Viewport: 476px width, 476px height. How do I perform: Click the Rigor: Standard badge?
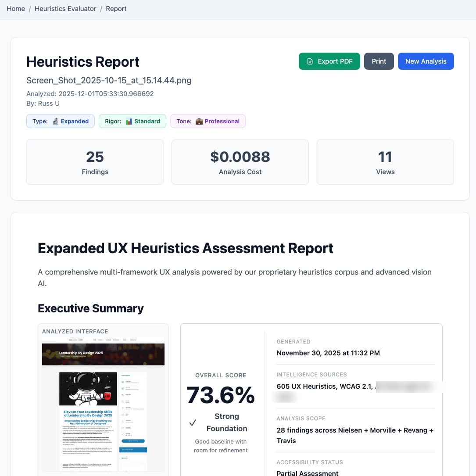pyautogui.click(x=132, y=121)
